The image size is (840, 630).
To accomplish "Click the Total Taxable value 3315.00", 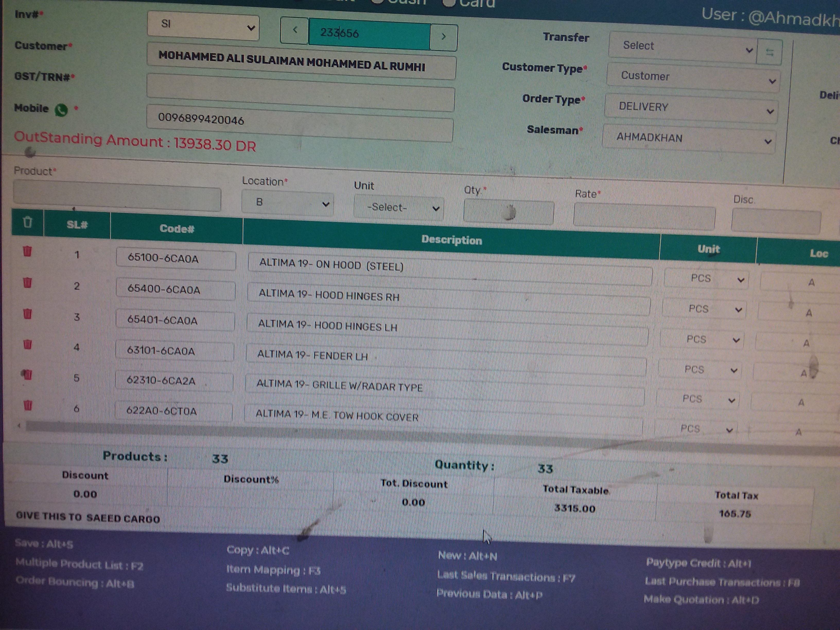I will click(x=575, y=508).
